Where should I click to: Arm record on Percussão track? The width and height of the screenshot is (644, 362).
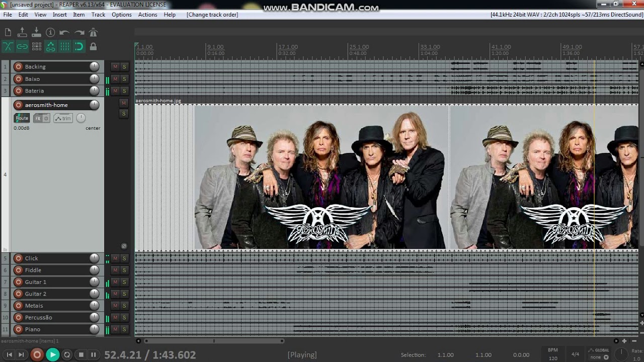click(x=18, y=317)
